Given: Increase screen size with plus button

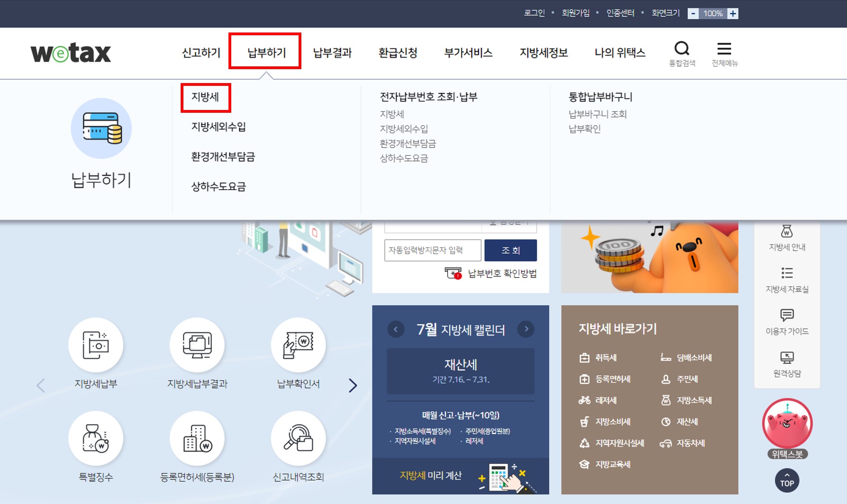Looking at the screenshot, I should click(733, 13).
